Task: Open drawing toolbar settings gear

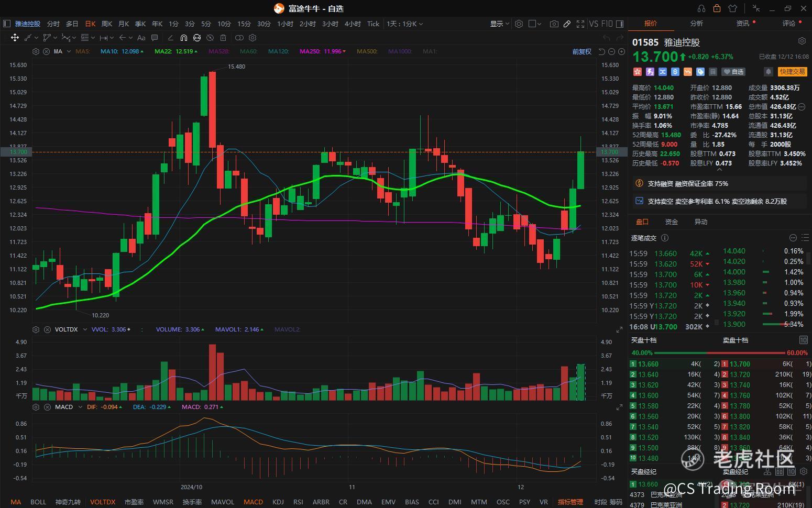Action: tap(253, 38)
